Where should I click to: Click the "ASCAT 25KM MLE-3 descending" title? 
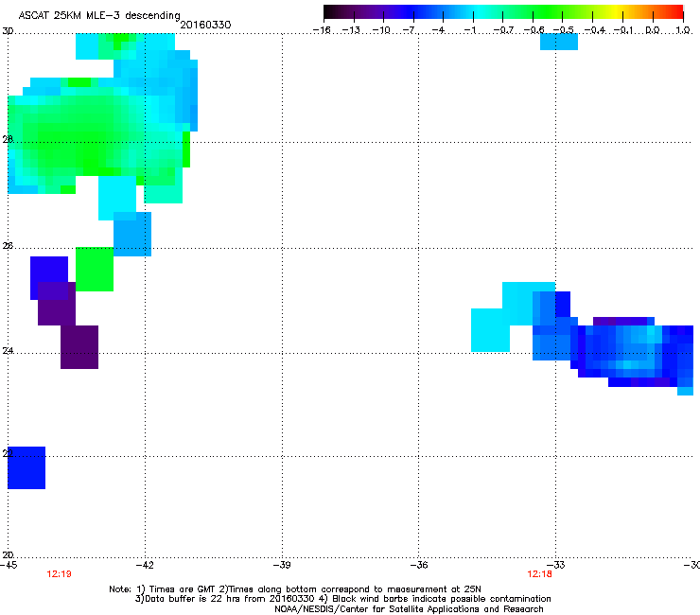99,15
